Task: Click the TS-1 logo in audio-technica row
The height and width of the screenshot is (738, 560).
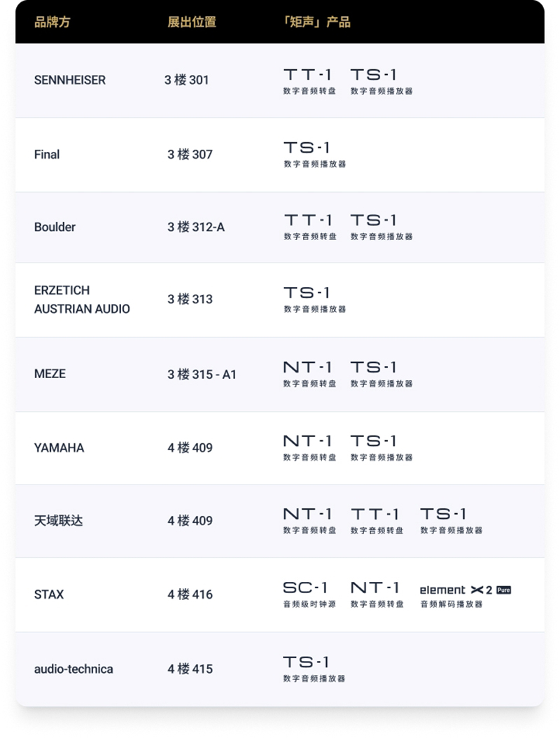Action: click(306, 662)
